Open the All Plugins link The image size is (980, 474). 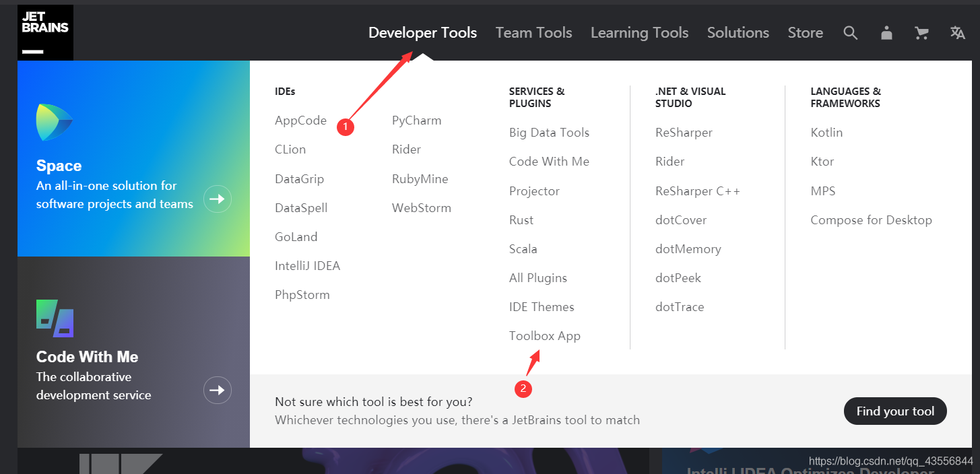(x=537, y=278)
